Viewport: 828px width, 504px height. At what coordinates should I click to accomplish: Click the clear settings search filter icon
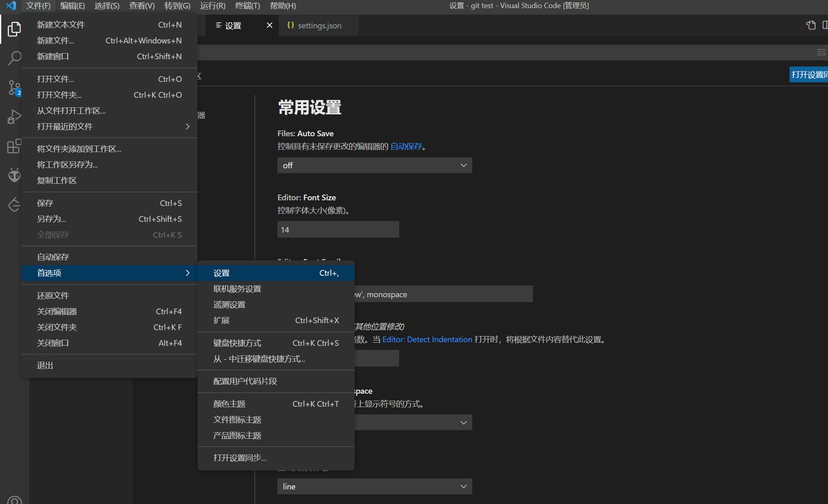point(821,52)
